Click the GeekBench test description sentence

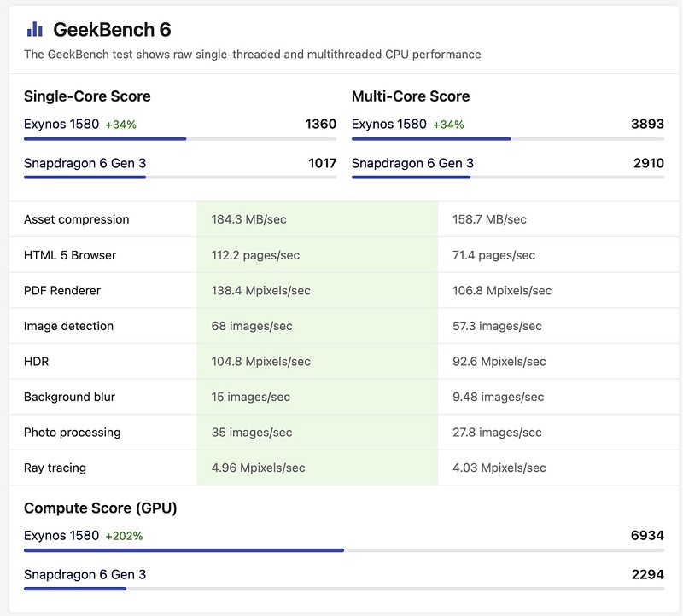click(252, 55)
